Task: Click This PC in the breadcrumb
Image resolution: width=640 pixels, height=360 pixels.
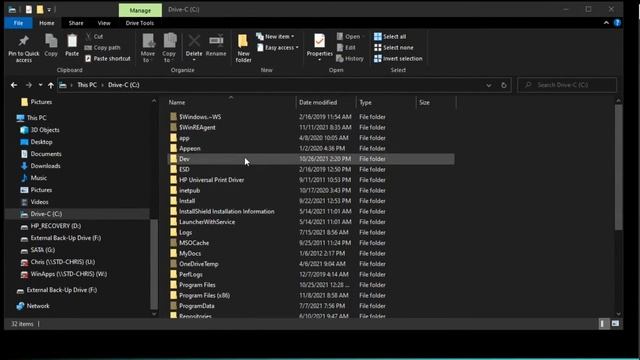Action: coord(87,85)
